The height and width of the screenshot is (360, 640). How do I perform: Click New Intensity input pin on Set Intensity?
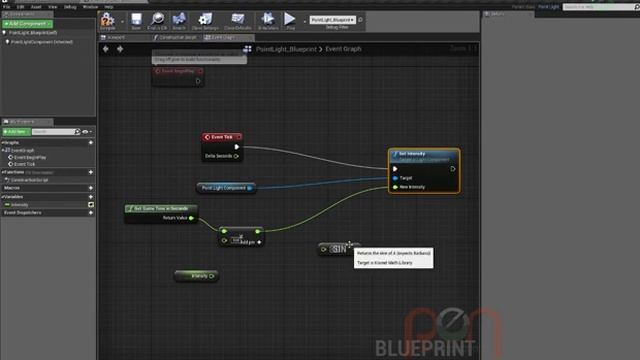[395, 187]
